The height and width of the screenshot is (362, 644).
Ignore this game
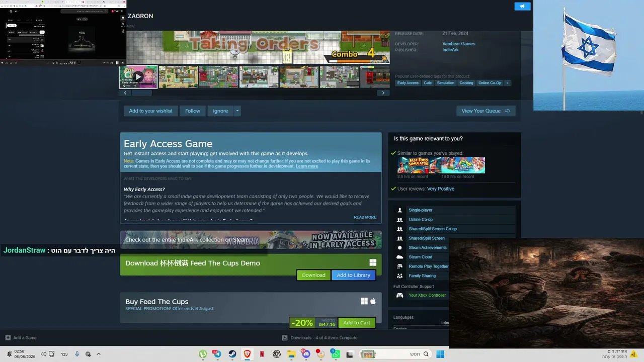pyautogui.click(x=220, y=111)
